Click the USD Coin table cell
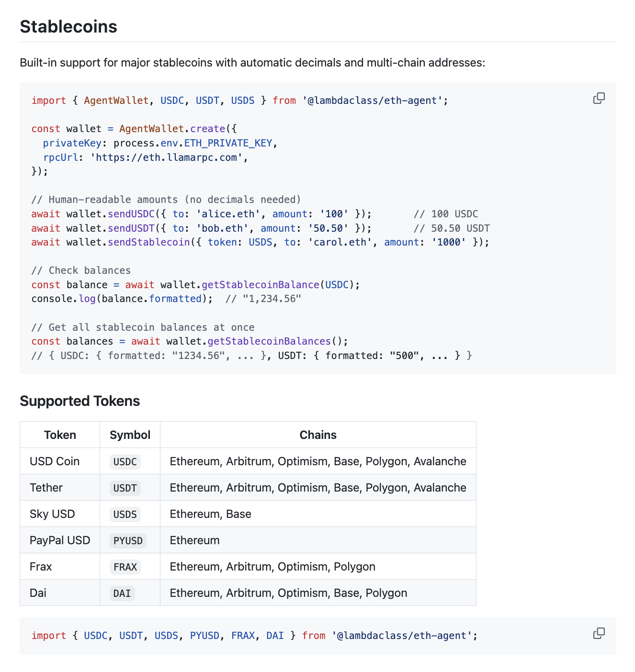This screenshot has width=635, height=672. (55, 461)
